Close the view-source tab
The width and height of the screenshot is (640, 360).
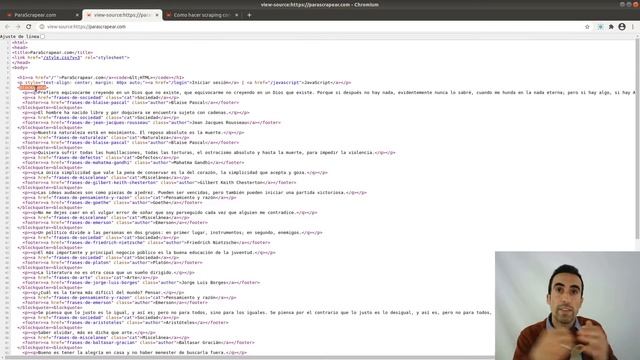[x=157, y=15]
